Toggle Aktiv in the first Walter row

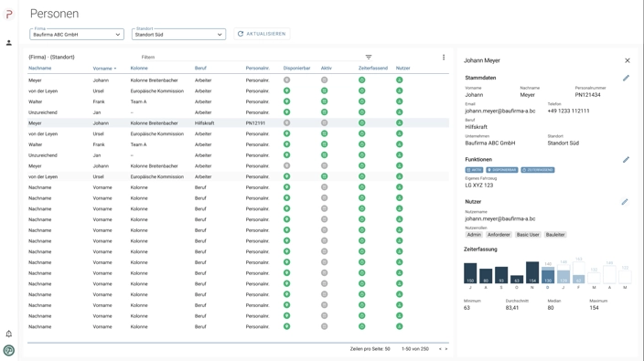point(325,101)
